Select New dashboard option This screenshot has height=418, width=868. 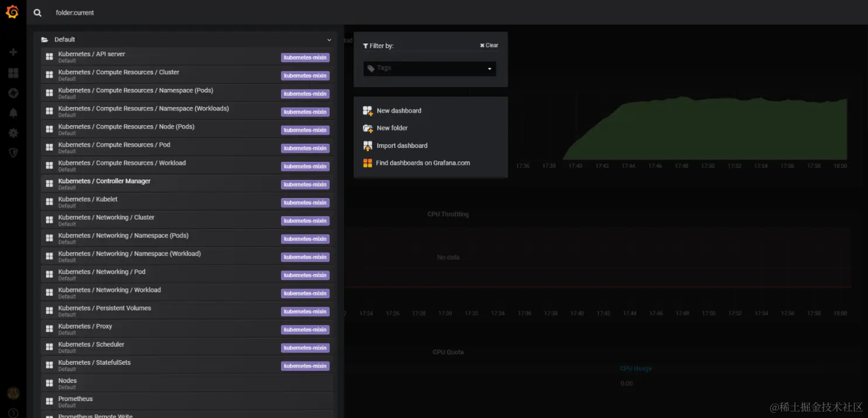[x=399, y=110]
